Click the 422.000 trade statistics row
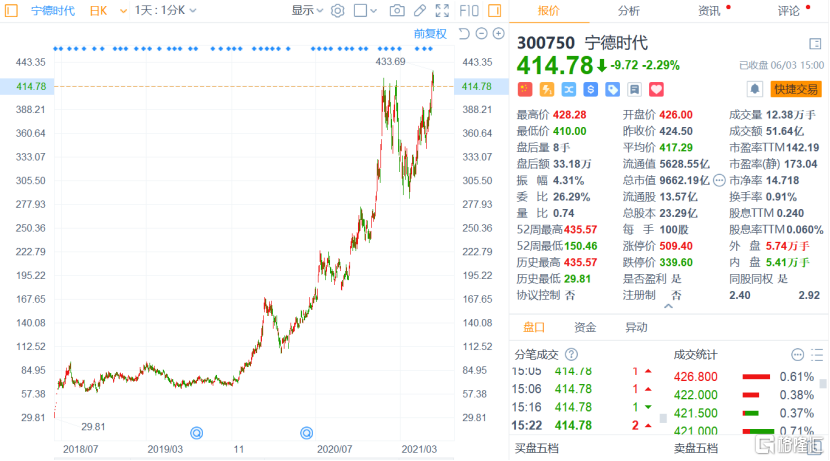Screen dimensions: 830x461 (744, 395)
